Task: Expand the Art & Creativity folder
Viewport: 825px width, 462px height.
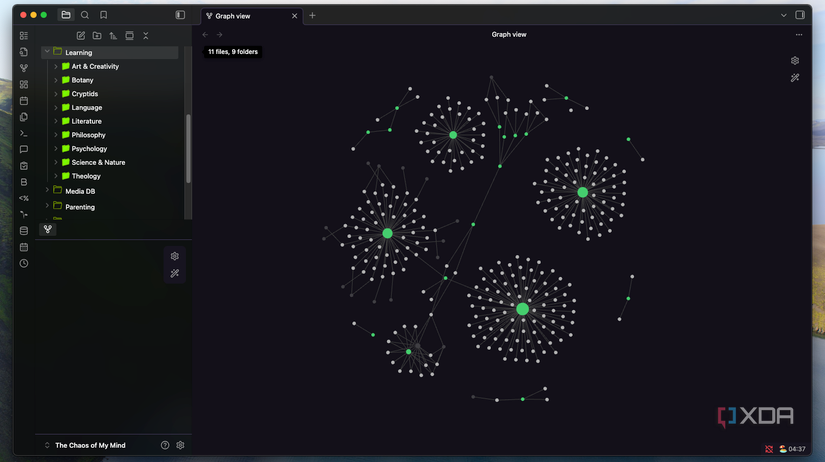Action: (56, 66)
